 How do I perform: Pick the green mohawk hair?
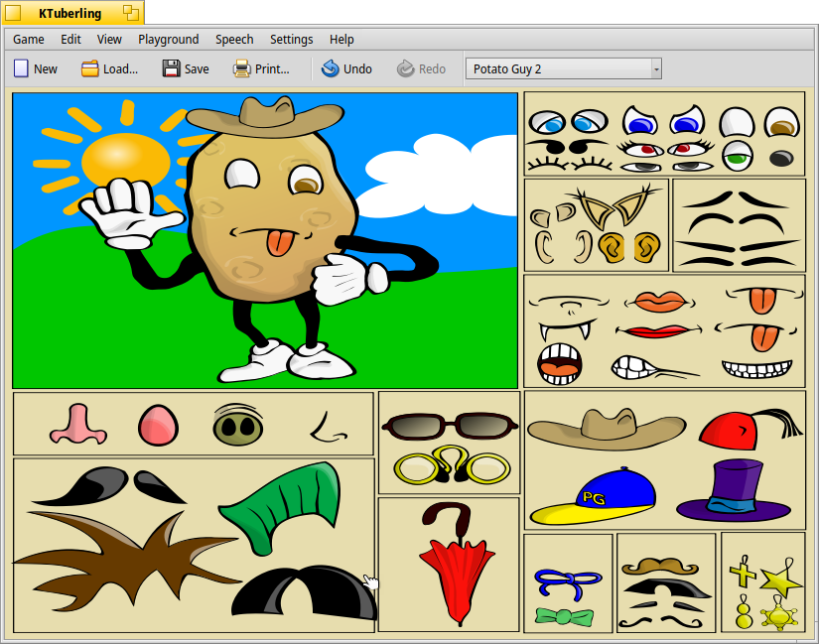coord(281,508)
